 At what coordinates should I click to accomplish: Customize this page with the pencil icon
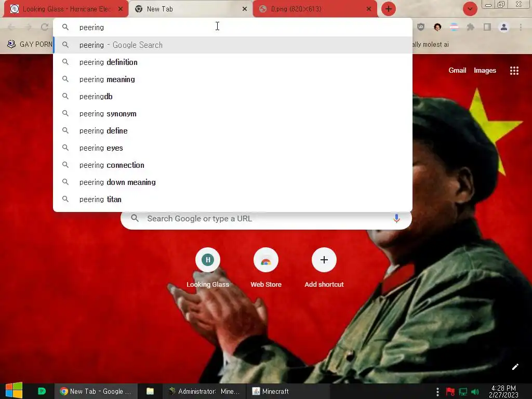pyautogui.click(x=515, y=367)
